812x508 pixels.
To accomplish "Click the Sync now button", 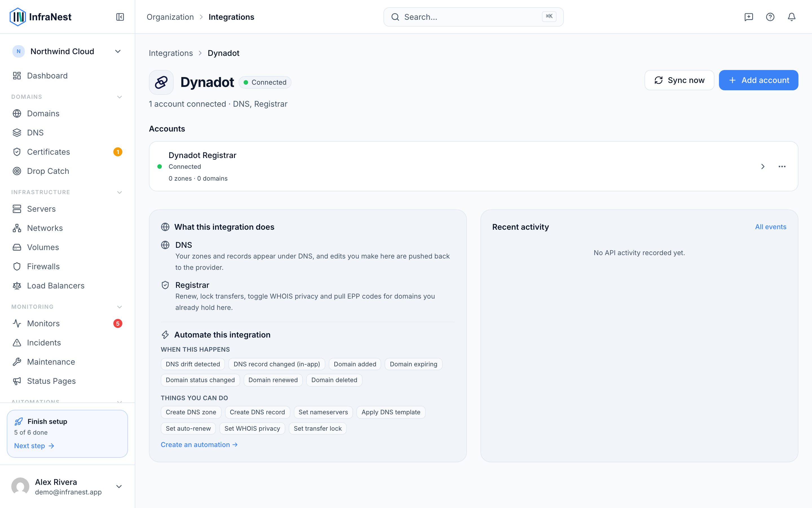I will tap(679, 80).
